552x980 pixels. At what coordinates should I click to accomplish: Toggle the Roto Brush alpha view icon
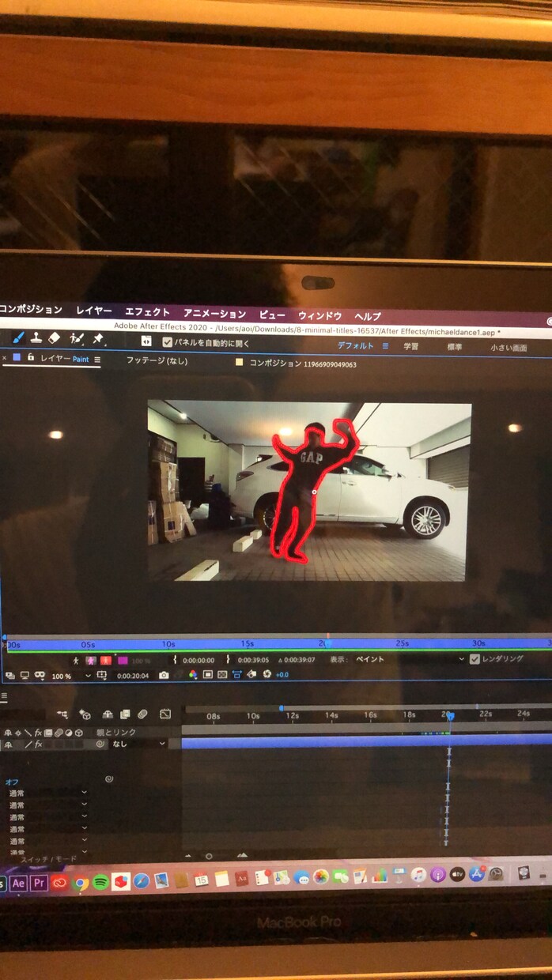(76, 660)
